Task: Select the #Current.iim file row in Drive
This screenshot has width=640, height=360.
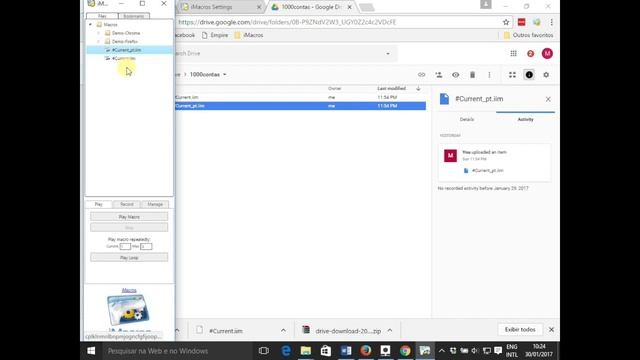Action: point(300,97)
